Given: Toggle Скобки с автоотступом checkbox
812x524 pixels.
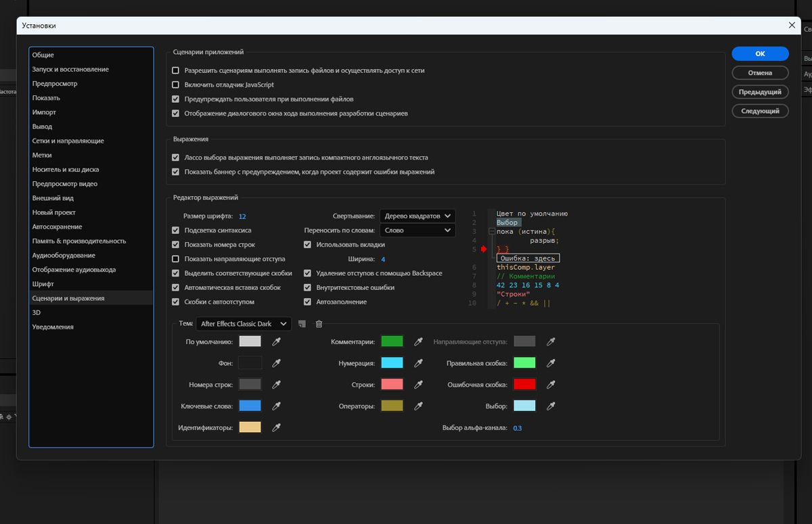Looking at the screenshot, I should 176,302.
